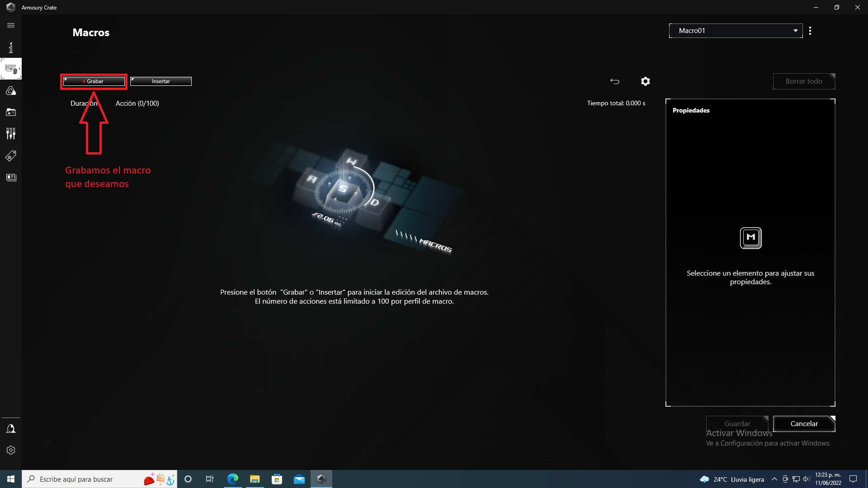Open the hamburger navigation menu

[x=11, y=25]
